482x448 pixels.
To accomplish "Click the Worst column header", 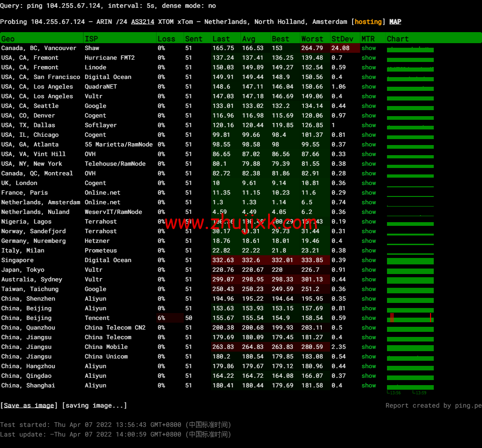I will point(312,39).
